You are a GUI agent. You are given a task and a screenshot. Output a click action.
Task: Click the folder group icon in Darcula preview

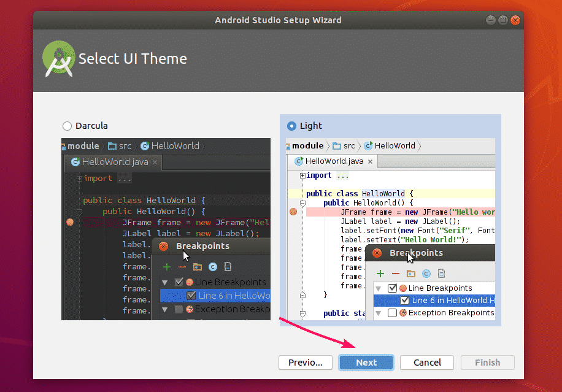198,267
